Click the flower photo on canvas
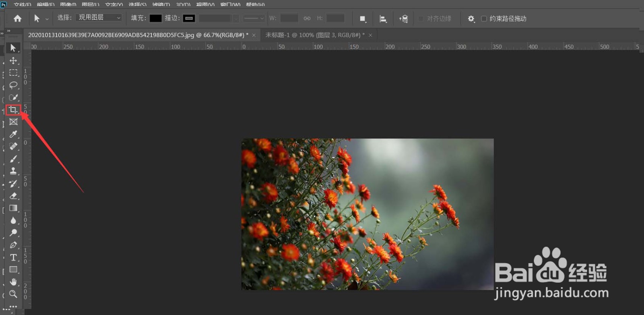This screenshot has width=644, height=315. click(367, 214)
